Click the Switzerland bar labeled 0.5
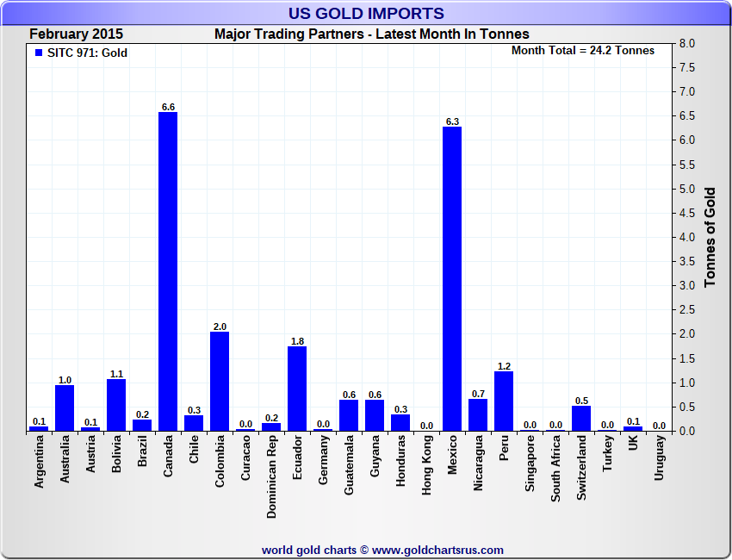732x560 pixels. (x=581, y=419)
